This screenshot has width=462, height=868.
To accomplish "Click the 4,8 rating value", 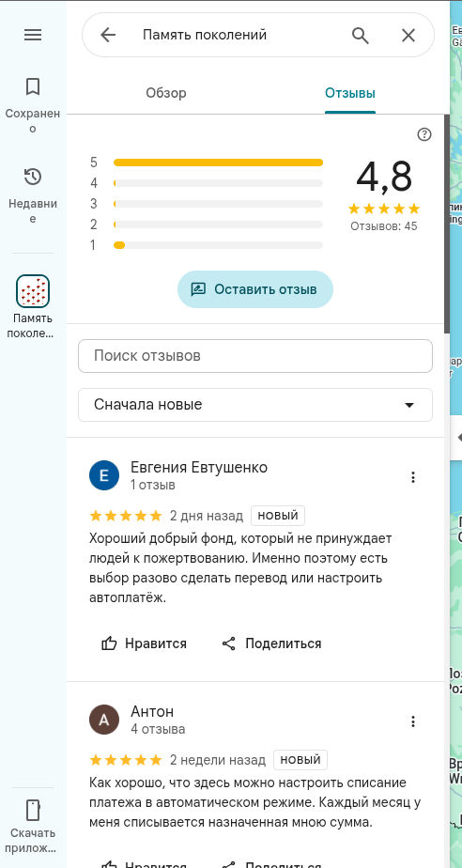I will (384, 178).
